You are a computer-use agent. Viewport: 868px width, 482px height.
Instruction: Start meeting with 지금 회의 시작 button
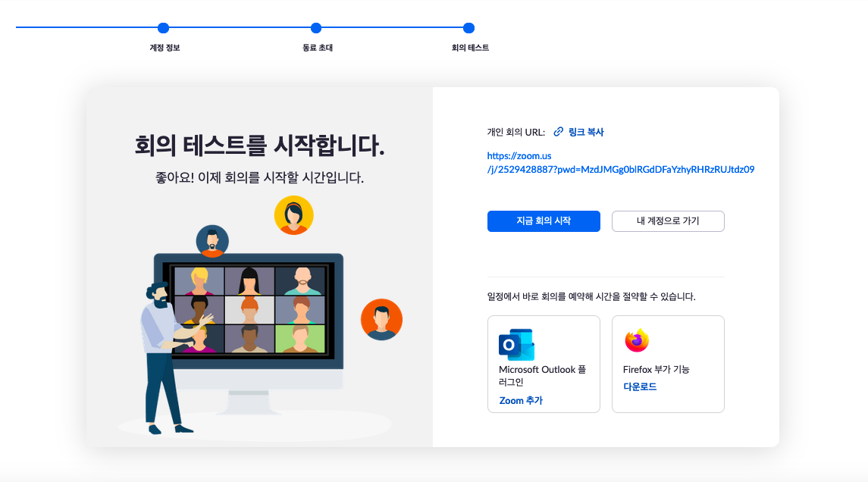(544, 221)
